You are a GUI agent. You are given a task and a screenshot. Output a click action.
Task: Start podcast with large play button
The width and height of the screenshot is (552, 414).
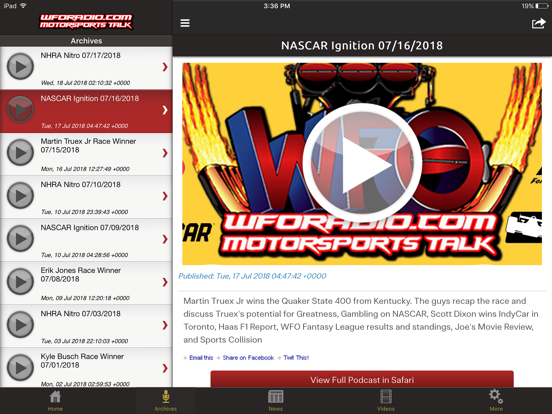click(x=362, y=163)
